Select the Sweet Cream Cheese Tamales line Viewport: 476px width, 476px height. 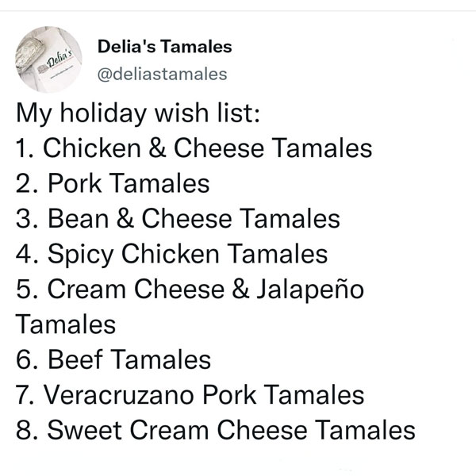click(x=216, y=430)
